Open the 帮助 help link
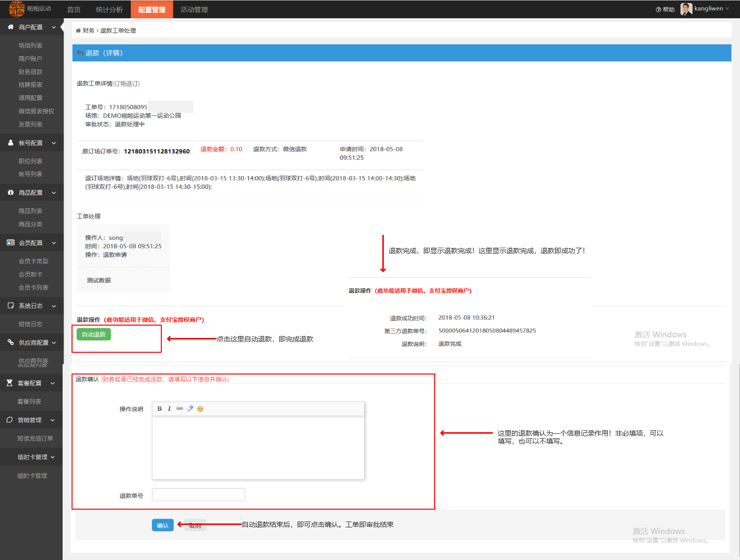This screenshot has height=560, width=740. 665,9
